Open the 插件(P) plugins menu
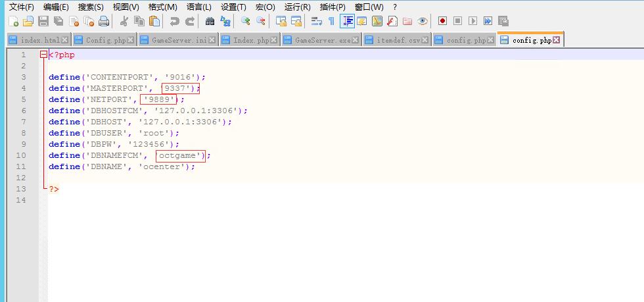This screenshot has height=302, width=644. pyautogui.click(x=333, y=7)
